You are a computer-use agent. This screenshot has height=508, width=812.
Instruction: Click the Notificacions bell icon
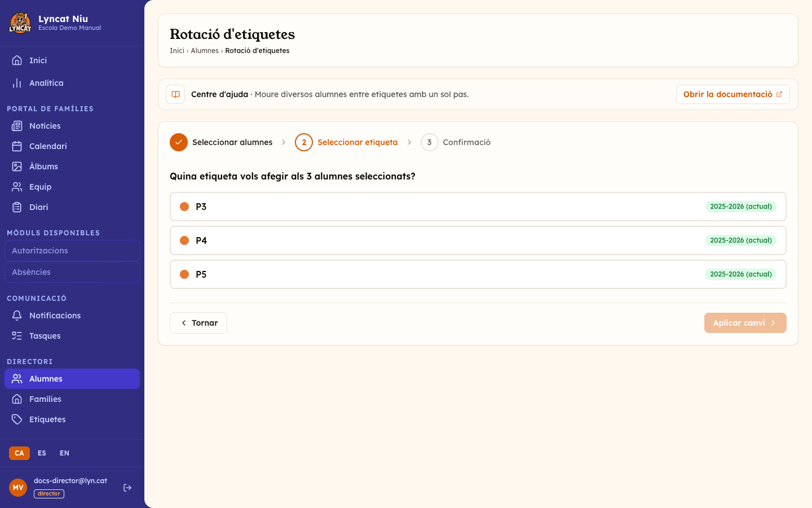point(17,316)
